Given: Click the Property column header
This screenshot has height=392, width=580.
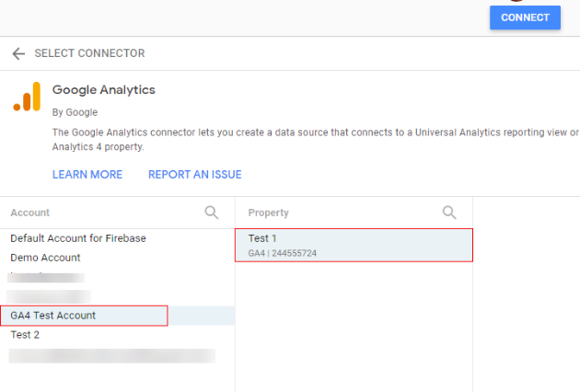Looking at the screenshot, I should (x=268, y=213).
